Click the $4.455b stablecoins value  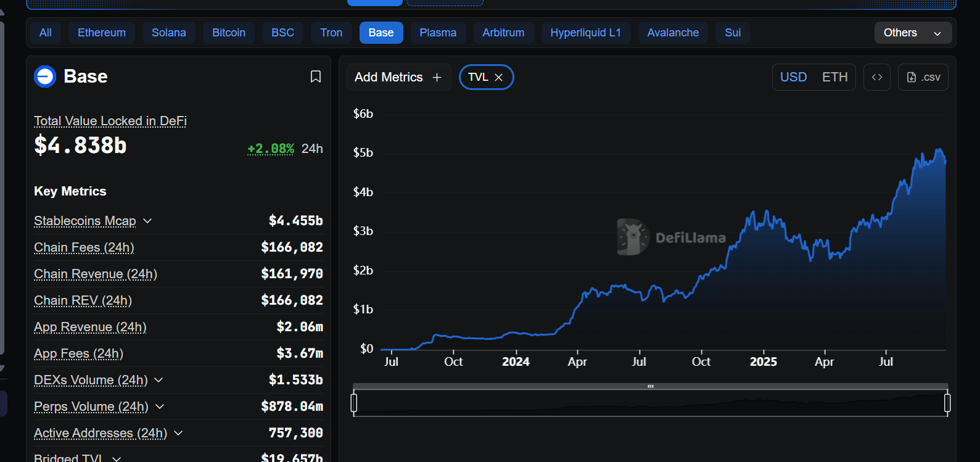coord(296,221)
